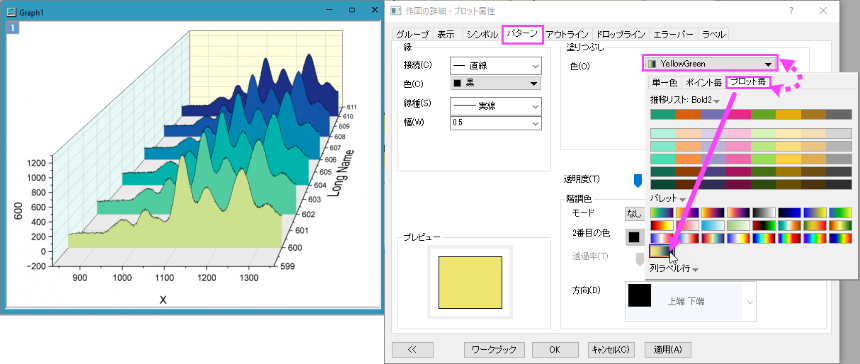This screenshot has height=364, width=860.
Task: Switch to the 表示 tab
Action: point(446,34)
